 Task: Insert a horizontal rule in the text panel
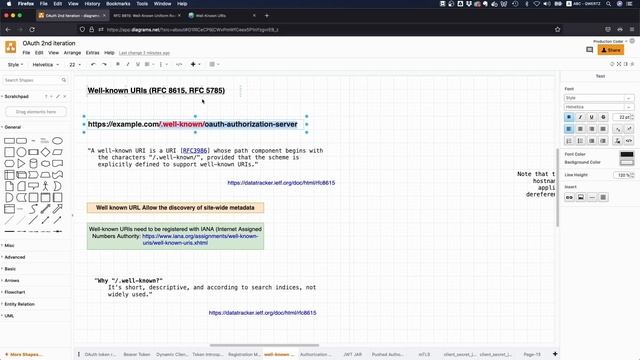pyautogui.click(x=592, y=197)
